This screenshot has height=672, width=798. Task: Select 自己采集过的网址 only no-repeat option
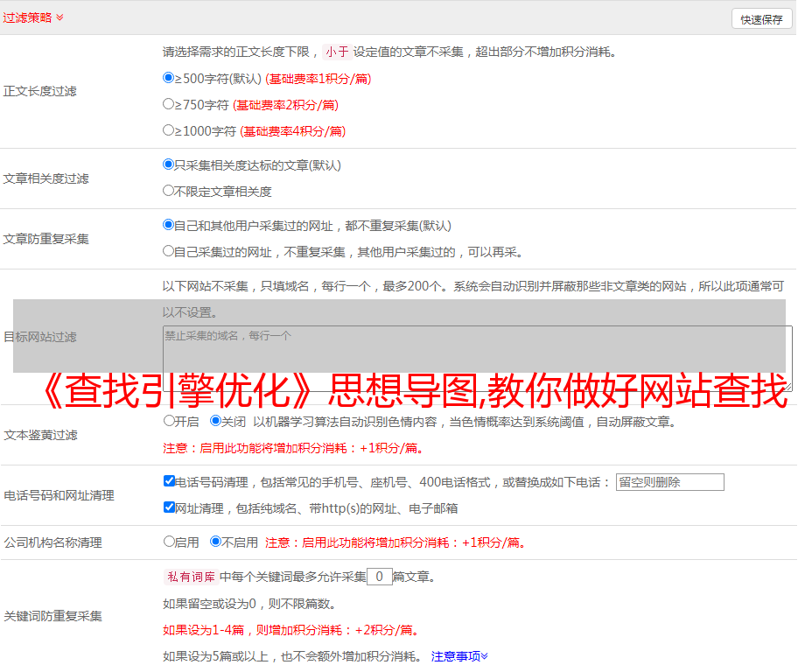(x=169, y=251)
